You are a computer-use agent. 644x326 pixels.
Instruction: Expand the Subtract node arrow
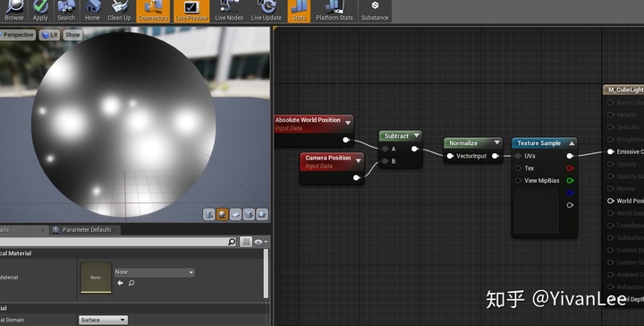(x=417, y=135)
